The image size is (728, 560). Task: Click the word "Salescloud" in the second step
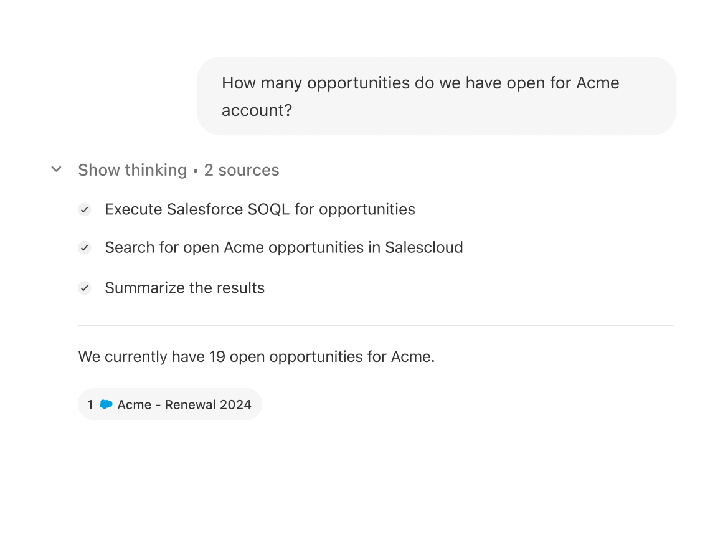point(423,247)
